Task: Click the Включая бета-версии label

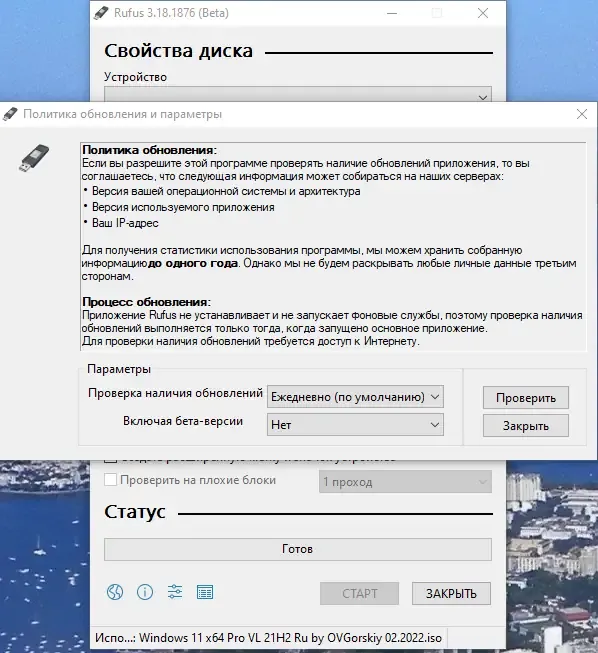Action: coord(183,421)
